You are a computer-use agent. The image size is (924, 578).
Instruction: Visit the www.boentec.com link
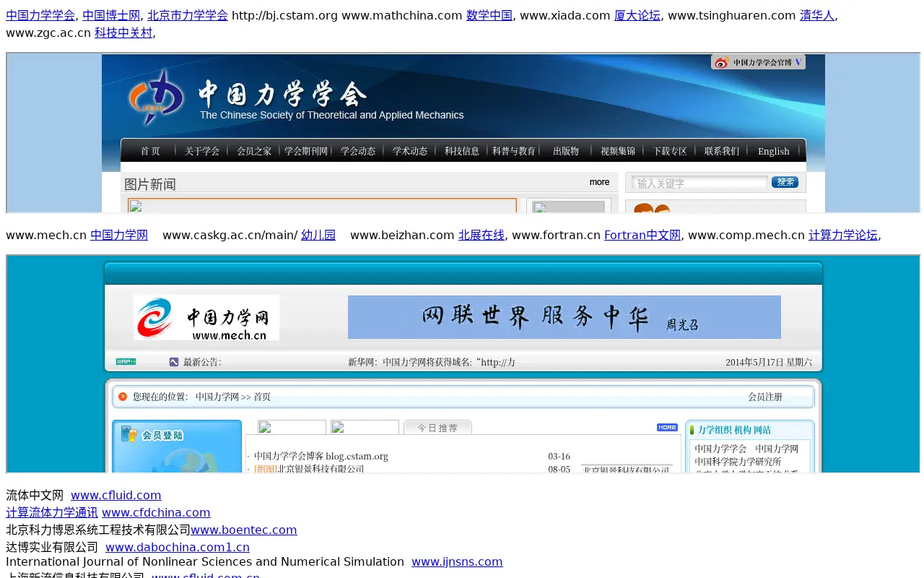pos(244,530)
